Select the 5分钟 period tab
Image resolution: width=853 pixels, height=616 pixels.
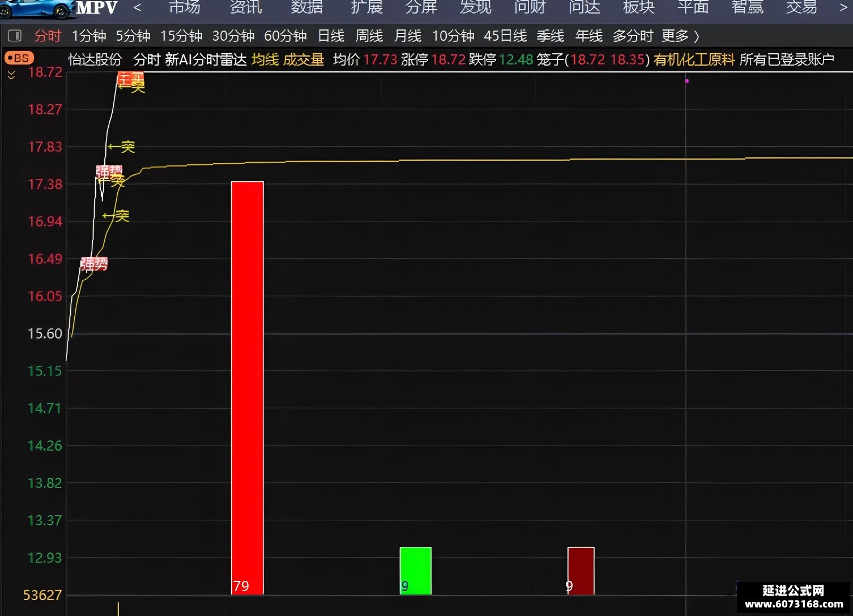(133, 36)
